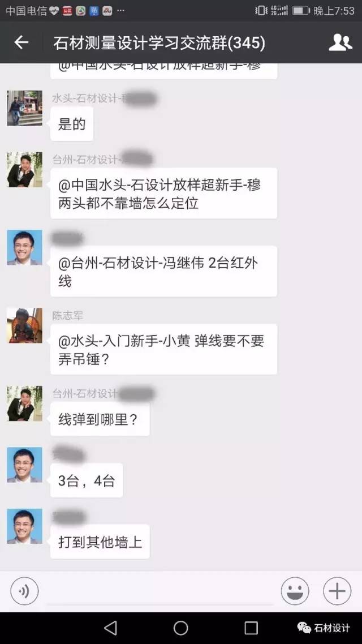The height and width of the screenshot is (644, 362).
Task: Tap the 3台，4台 message bubble
Action: pyautogui.click(x=87, y=480)
